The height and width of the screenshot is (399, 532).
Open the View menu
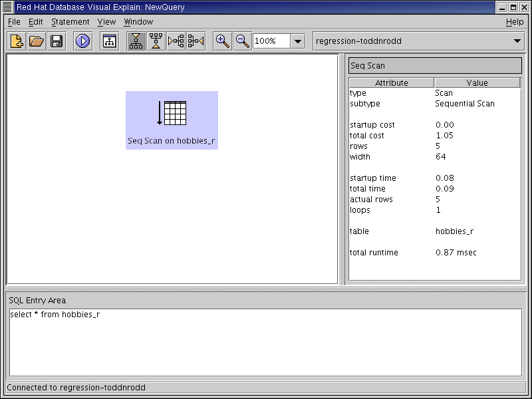pos(106,22)
